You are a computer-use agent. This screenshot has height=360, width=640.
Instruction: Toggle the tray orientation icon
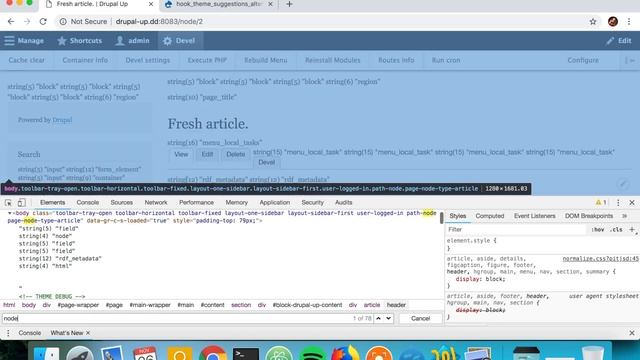pos(630,60)
